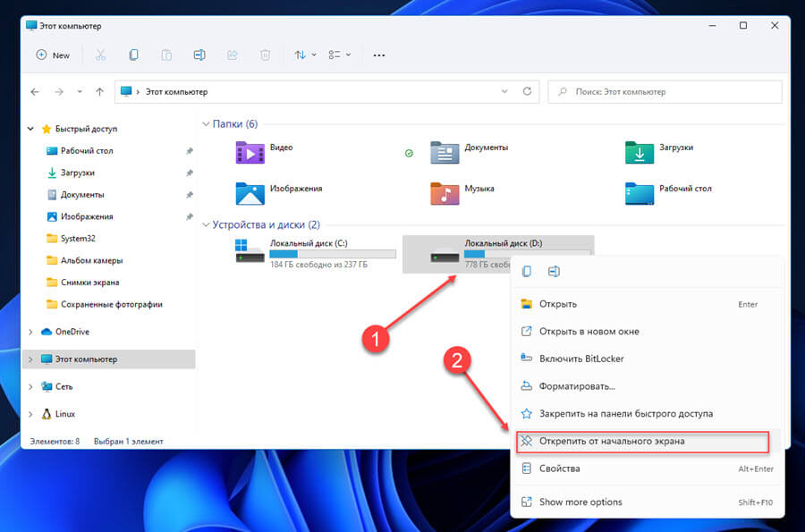
Task: Select 'Сеть' in sidebar
Action: pos(64,386)
